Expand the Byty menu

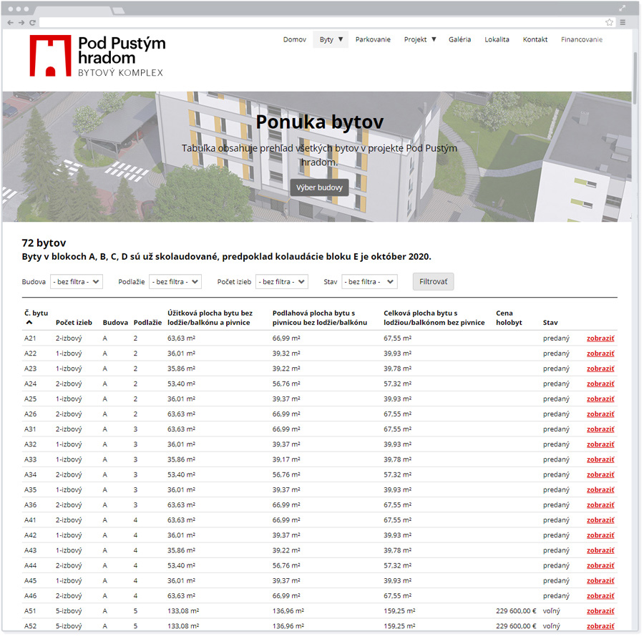331,40
